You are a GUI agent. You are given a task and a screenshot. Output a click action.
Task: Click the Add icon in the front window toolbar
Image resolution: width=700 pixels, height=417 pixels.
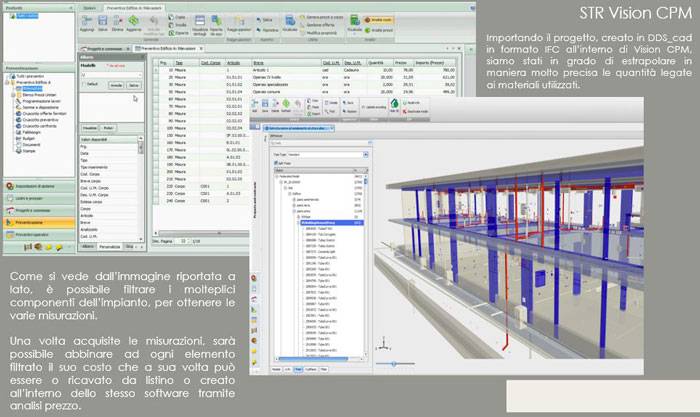[255, 104]
